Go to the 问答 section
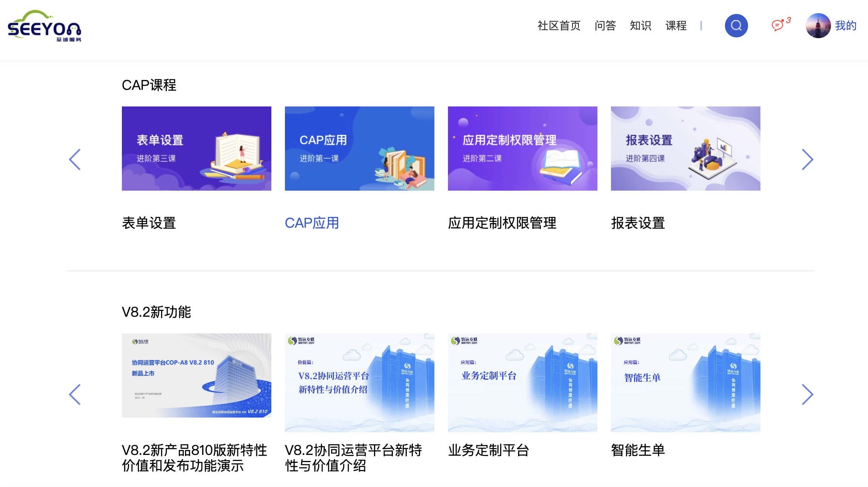The height and width of the screenshot is (487, 868). [x=605, y=26]
